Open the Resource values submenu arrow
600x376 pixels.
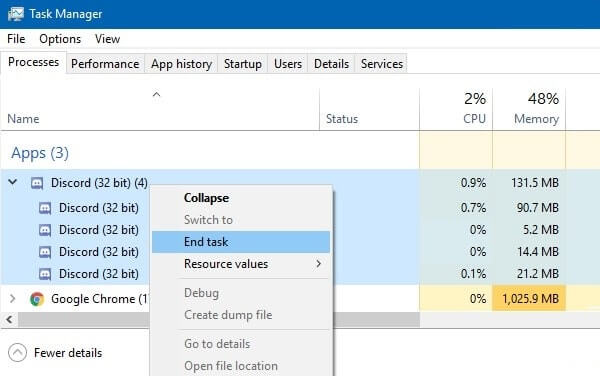click(x=318, y=264)
